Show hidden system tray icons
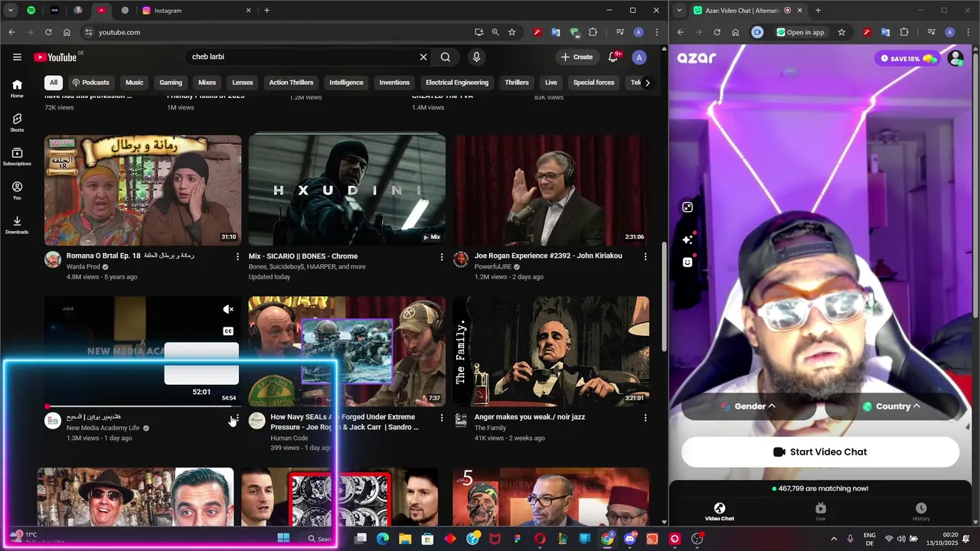980x551 pixels. pyautogui.click(x=834, y=539)
